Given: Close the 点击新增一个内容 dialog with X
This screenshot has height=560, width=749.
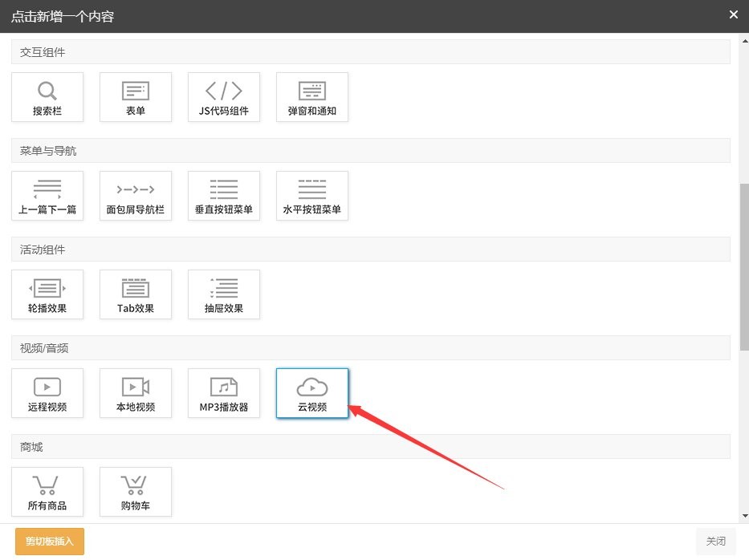Looking at the screenshot, I should click(x=734, y=14).
